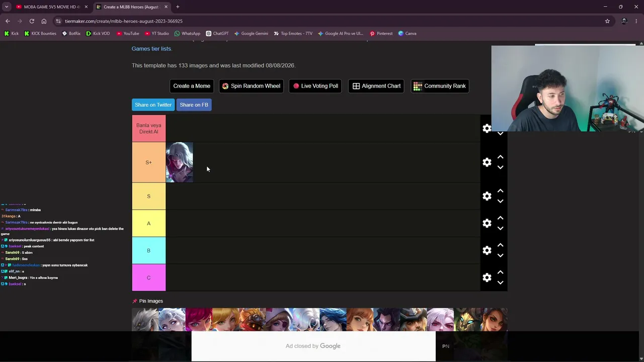Click the Pin Images label
The image size is (644, 362).
pyautogui.click(x=151, y=301)
